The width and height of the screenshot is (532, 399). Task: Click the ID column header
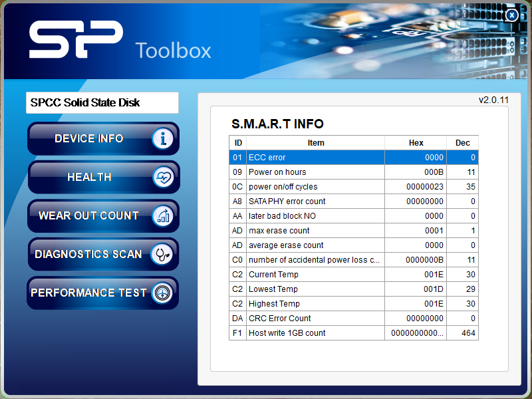click(x=238, y=143)
